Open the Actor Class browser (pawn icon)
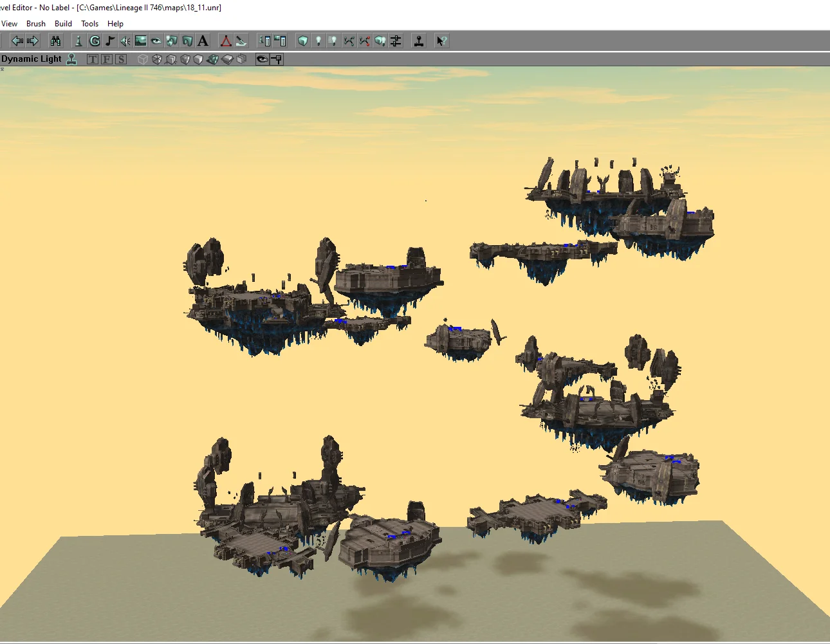830x644 pixels. point(78,41)
